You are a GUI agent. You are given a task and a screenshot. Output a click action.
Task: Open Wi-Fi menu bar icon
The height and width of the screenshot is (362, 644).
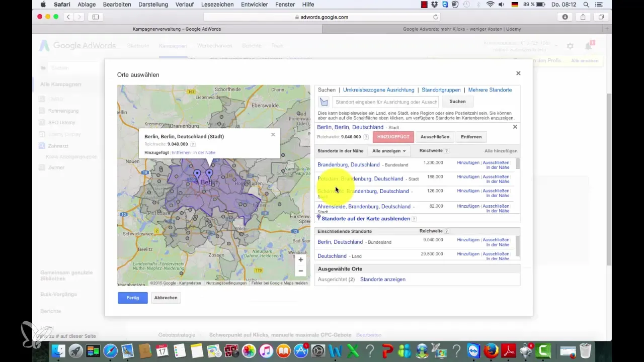pyautogui.click(x=490, y=4)
